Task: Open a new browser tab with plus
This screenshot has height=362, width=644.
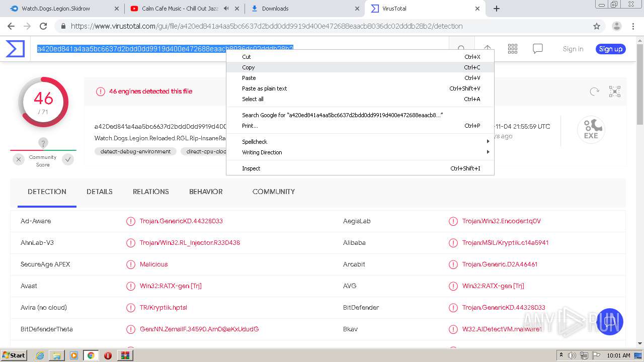Action: tap(497, 9)
